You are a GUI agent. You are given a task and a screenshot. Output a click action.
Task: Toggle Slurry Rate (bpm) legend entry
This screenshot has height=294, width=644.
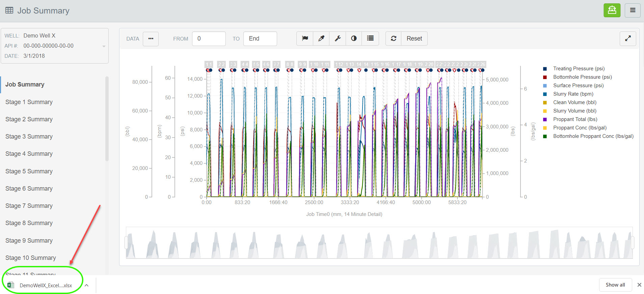573,94
